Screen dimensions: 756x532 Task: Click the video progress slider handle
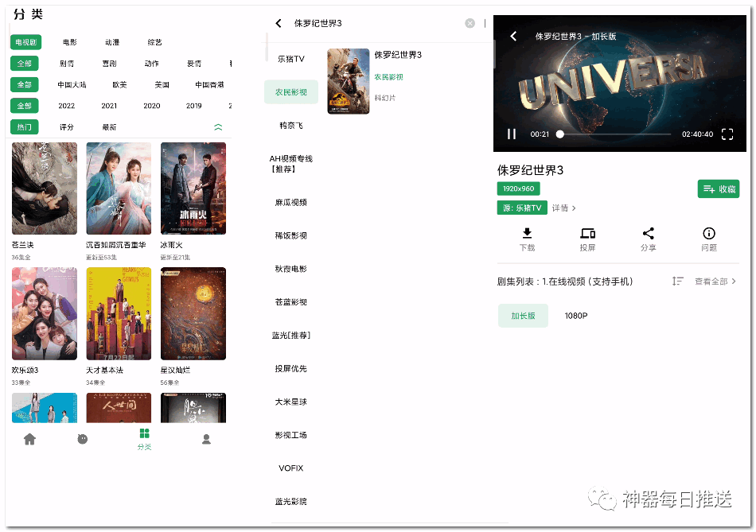click(559, 134)
